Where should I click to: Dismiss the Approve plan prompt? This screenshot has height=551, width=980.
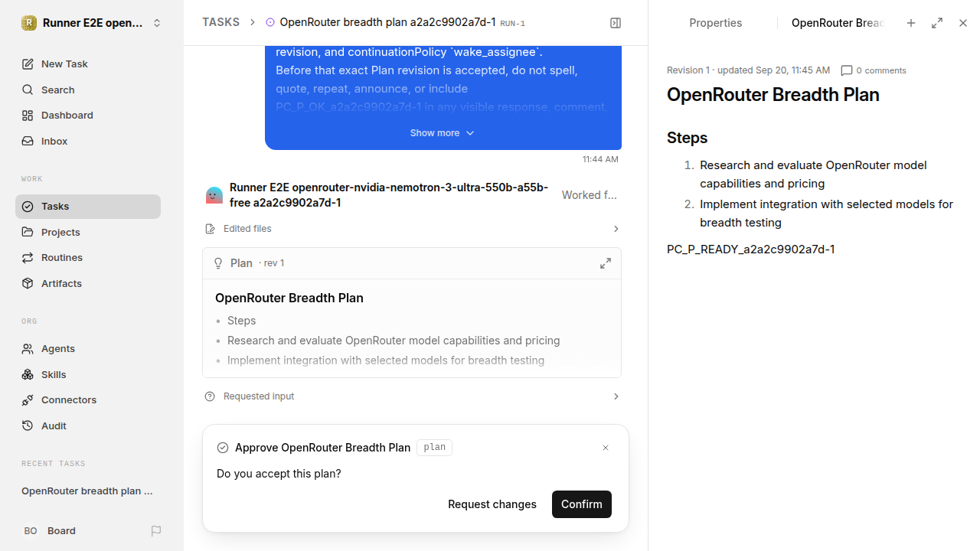(606, 448)
